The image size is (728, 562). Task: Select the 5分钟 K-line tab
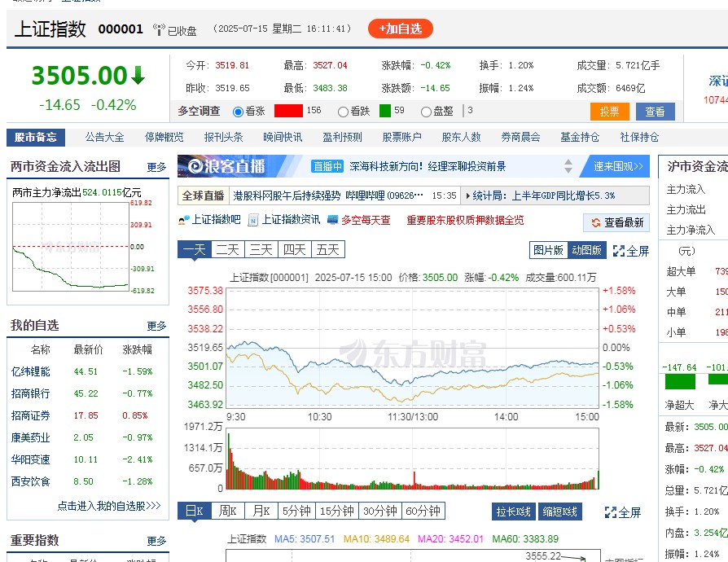pyautogui.click(x=296, y=511)
